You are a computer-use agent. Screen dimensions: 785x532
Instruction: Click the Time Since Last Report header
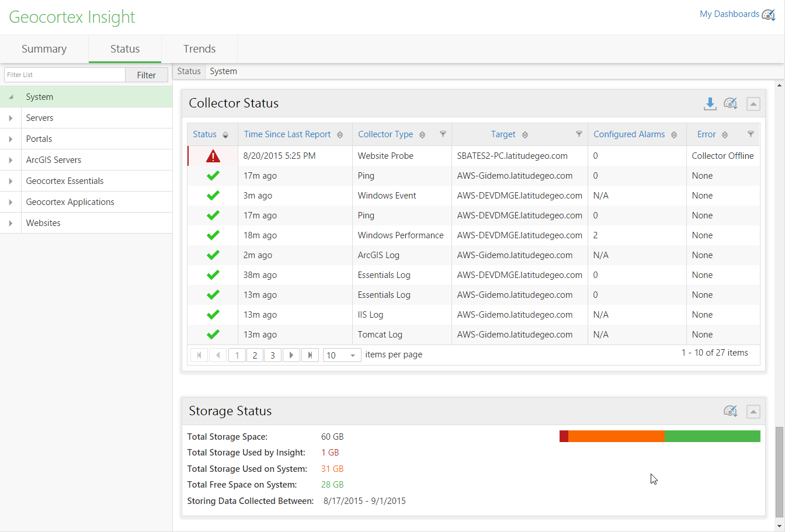[x=287, y=134]
